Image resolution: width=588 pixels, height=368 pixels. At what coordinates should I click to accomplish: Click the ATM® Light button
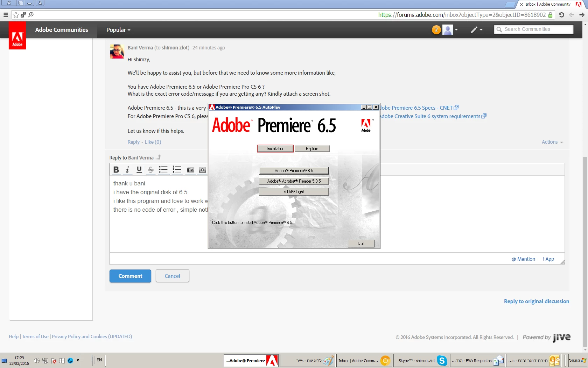294,192
